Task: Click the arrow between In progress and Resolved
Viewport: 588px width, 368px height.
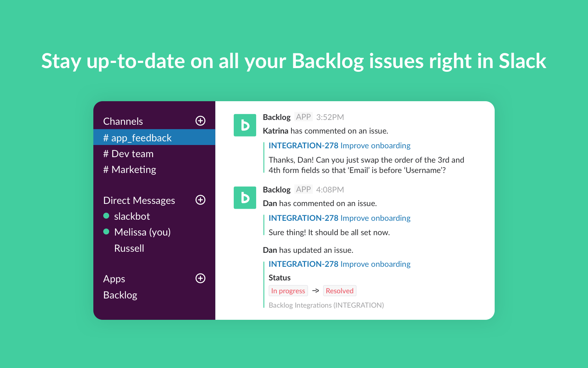Action: [x=315, y=291]
